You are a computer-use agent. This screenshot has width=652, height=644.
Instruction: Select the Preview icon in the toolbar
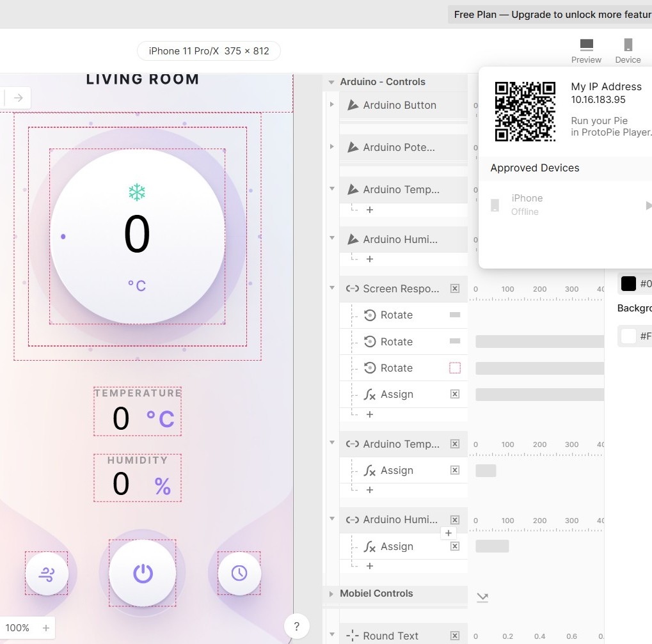tap(585, 45)
